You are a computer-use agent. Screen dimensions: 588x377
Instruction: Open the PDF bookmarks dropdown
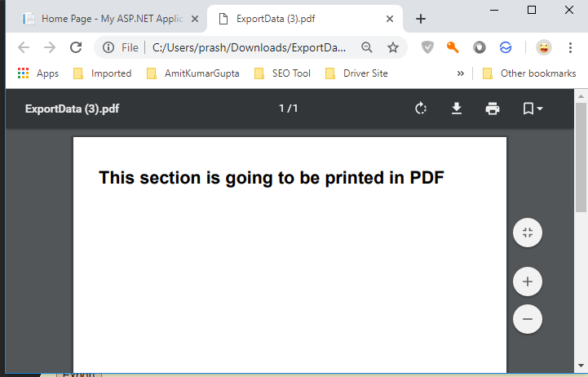532,109
